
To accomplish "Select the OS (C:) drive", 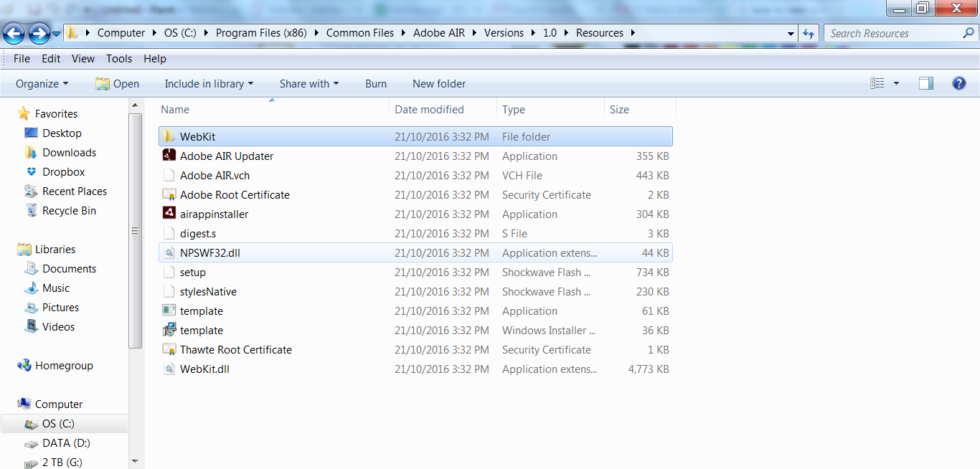I will [x=58, y=423].
